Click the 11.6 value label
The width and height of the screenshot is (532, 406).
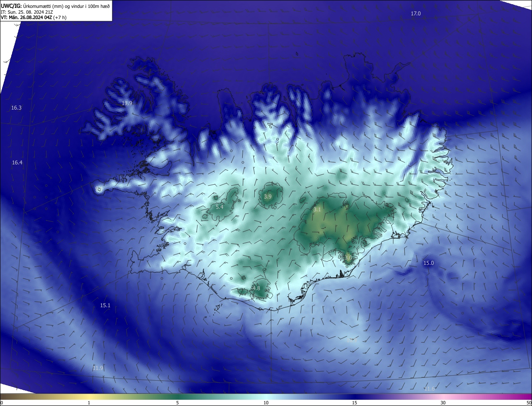[x=429, y=389]
